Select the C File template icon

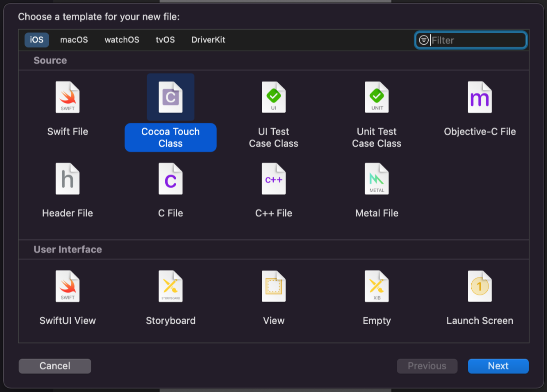171,179
